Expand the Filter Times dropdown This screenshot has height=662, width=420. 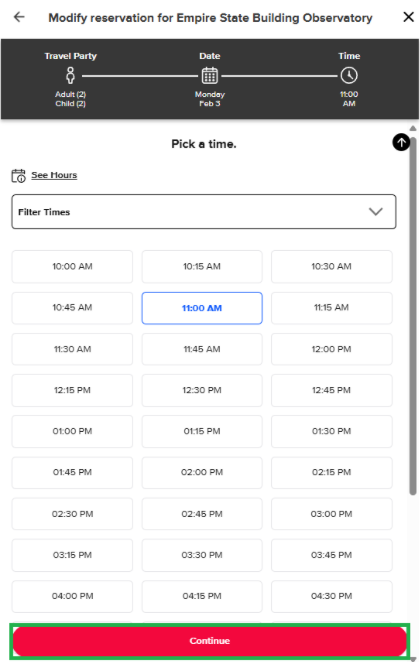pyautogui.click(x=203, y=212)
